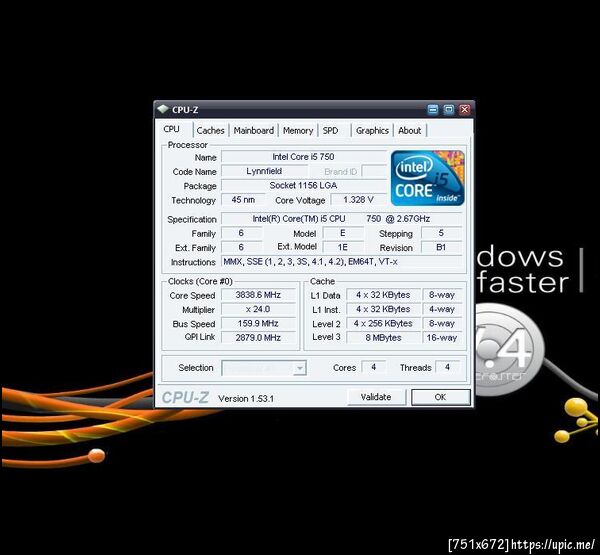Viewport: 600px width, 555px height.
Task: Switch to the Graphics tab
Action: click(372, 131)
